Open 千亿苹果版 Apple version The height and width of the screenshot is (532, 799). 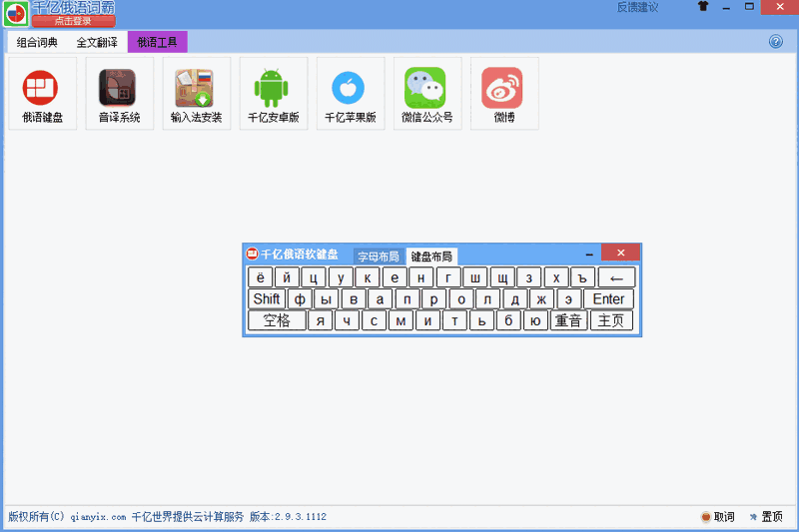point(351,94)
